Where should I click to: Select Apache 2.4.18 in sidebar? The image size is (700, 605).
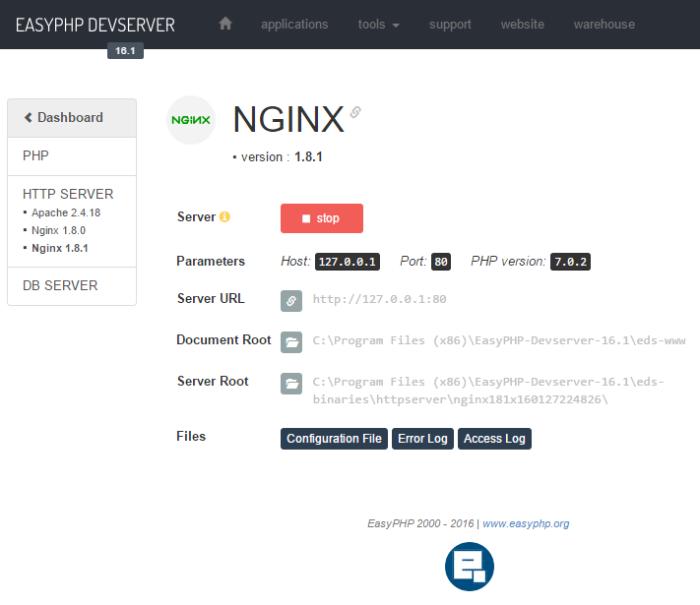(66, 212)
